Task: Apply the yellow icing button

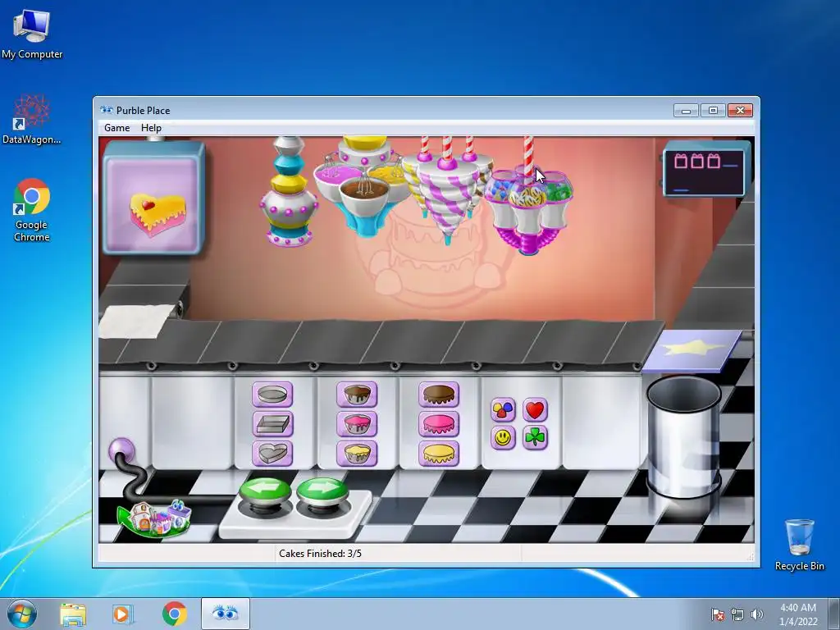Action: 439,453
